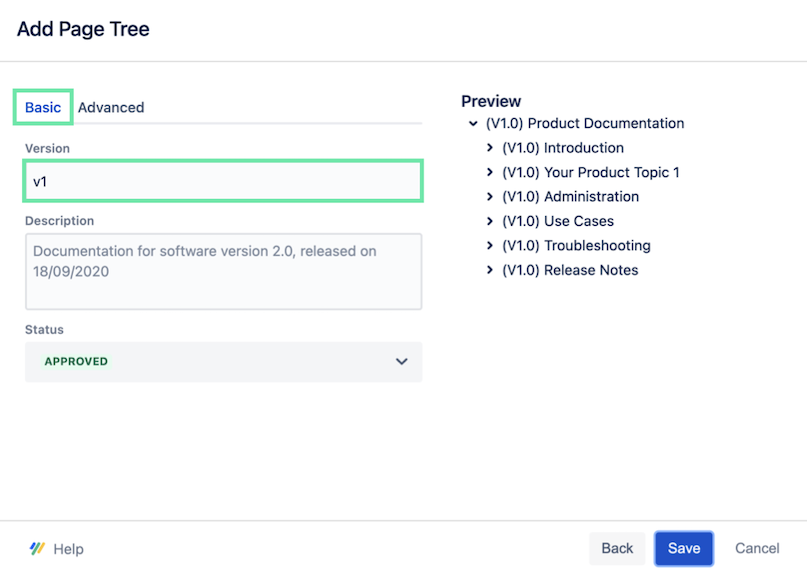807x570 pixels.
Task: Expand the (V1.0) Use Cases chevron
Action: [x=489, y=221]
